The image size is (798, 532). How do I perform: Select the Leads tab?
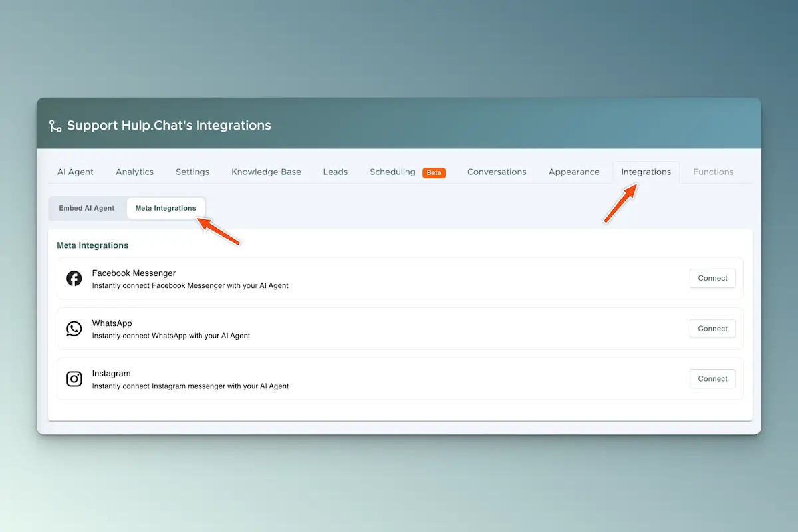[335, 172]
